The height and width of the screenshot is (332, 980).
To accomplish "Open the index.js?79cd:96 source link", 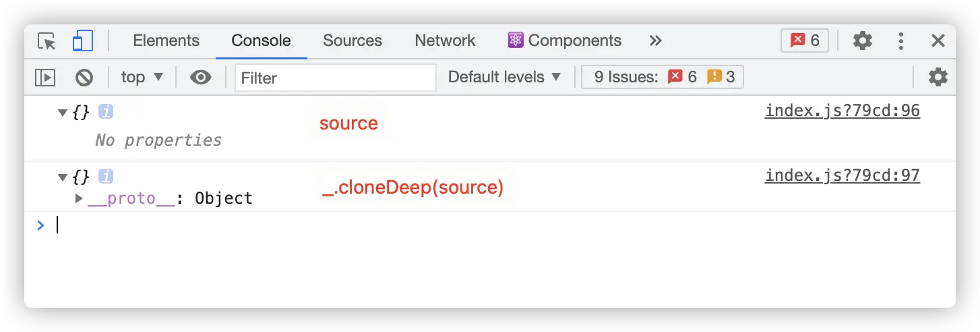I will tap(842, 111).
